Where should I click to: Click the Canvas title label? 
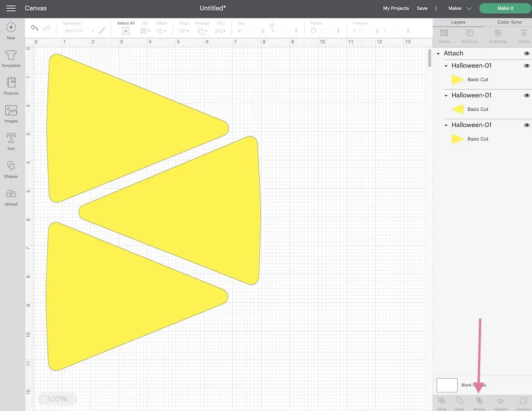pyautogui.click(x=35, y=8)
